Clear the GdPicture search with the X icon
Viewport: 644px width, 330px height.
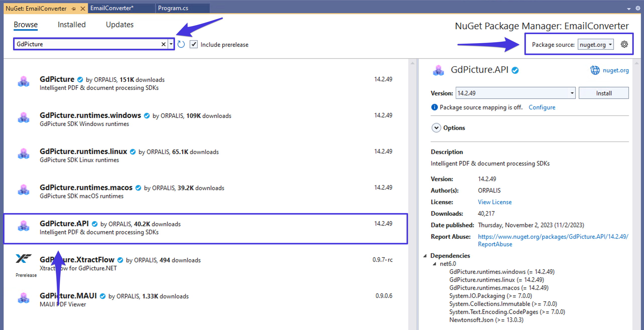[x=164, y=44]
